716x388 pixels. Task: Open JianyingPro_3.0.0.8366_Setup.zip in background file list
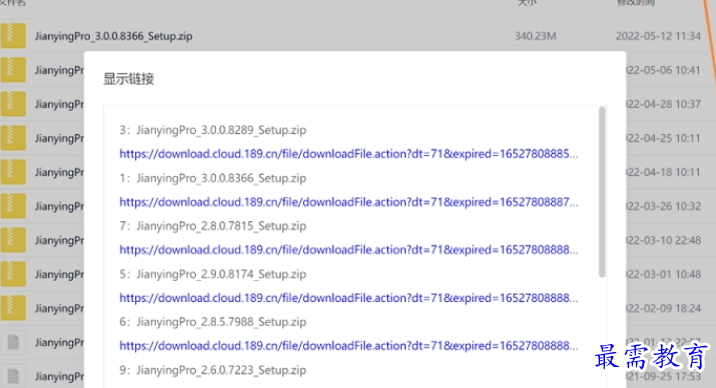point(114,36)
